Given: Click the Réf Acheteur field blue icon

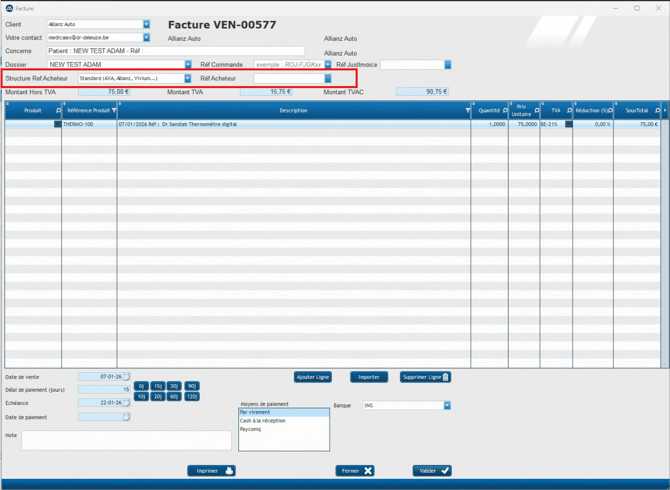Looking at the screenshot, I should coord(327,78).
